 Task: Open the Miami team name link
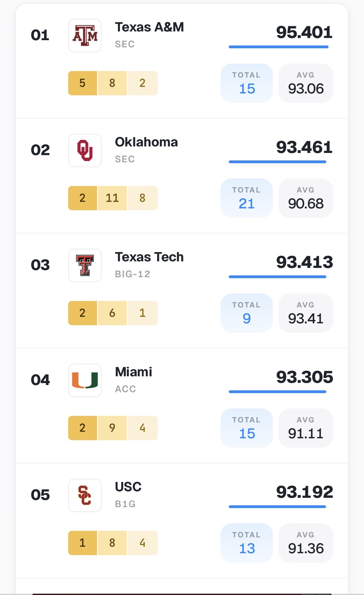click(133, 372)
